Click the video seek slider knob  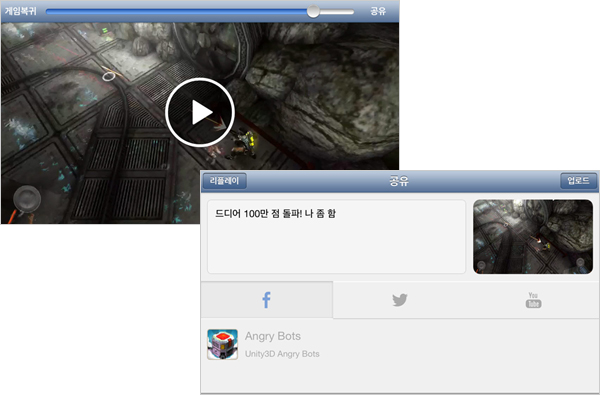[x=313, y=11]
